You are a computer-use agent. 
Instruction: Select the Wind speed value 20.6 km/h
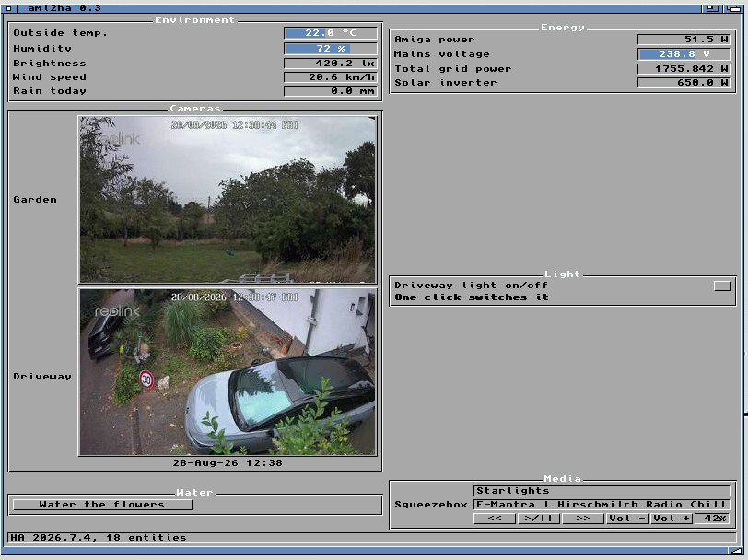331,77
